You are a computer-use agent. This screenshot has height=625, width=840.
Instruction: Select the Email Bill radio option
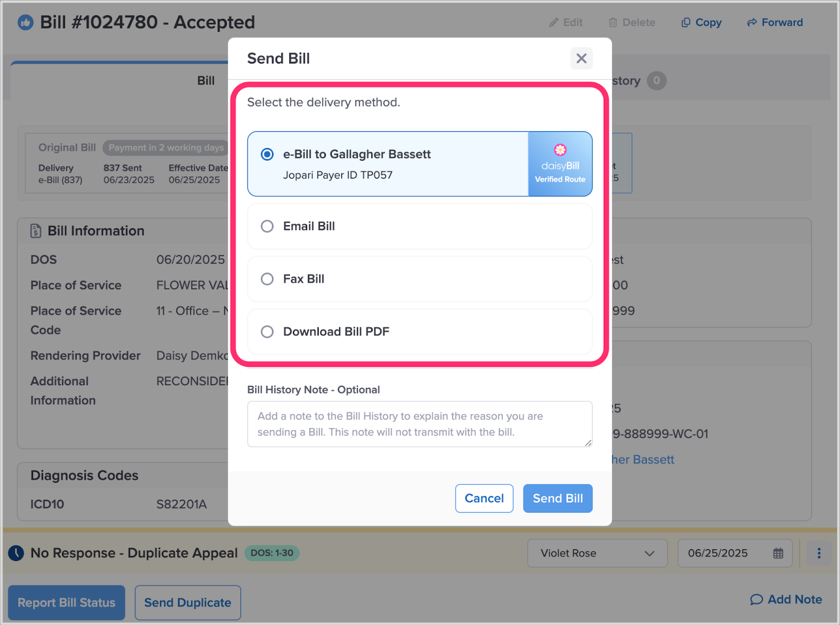tap(267, 226)
